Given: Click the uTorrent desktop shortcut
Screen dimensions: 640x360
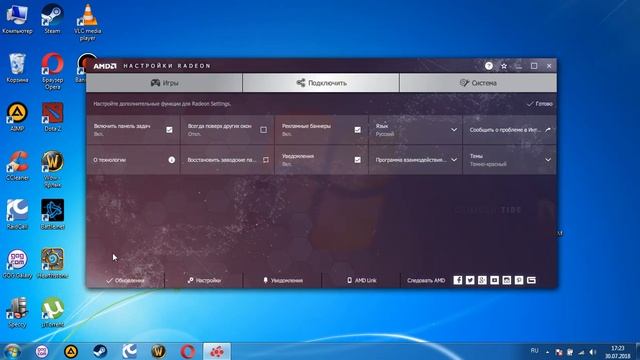Looking at the screenshot, I should coord(52,312).
